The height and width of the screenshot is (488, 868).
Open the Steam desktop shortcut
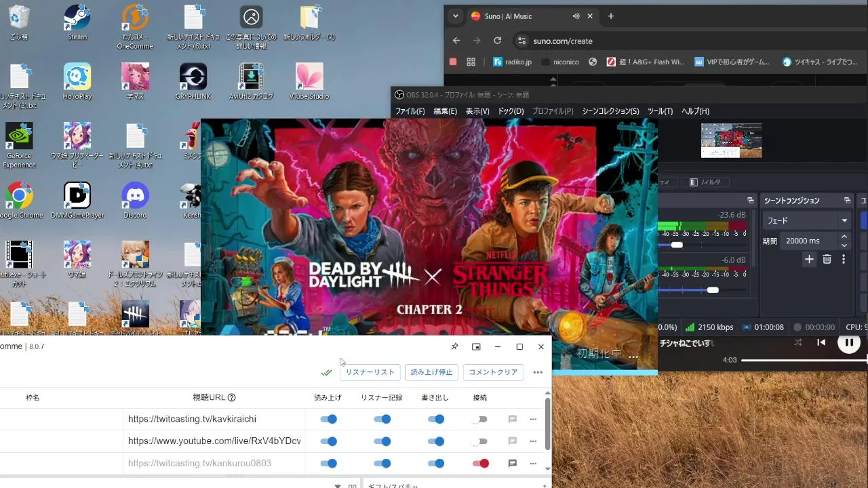tap(77, 22)
